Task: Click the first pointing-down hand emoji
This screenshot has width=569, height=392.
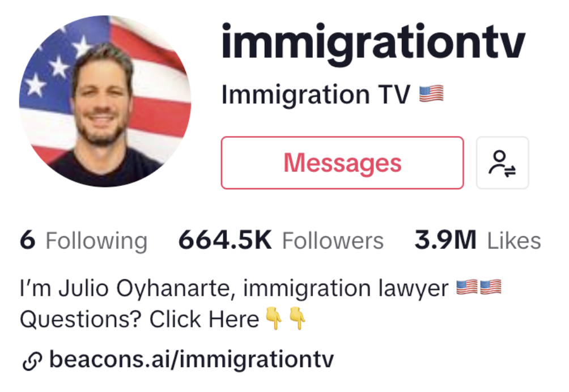Action: pyautogui.click(x=274, y=318)
